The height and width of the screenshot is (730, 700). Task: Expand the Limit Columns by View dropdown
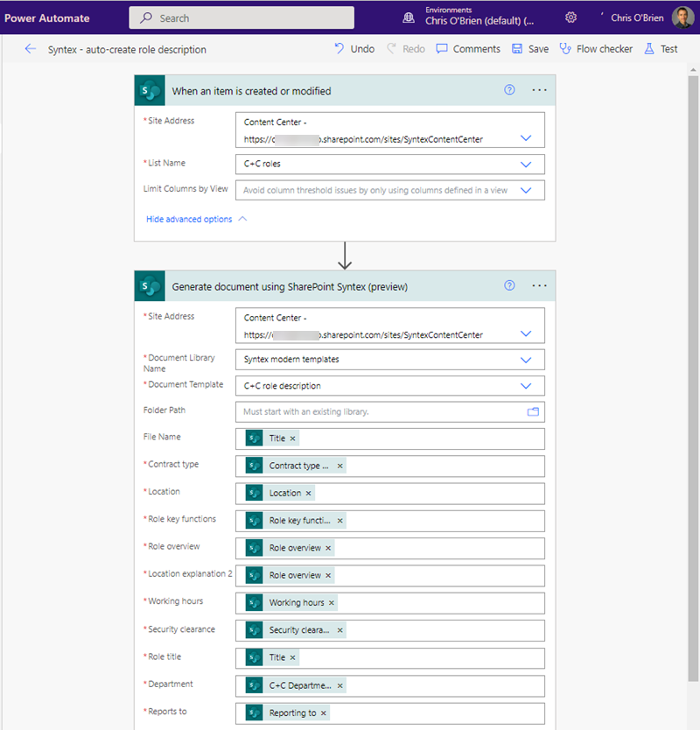coord(526,190)
